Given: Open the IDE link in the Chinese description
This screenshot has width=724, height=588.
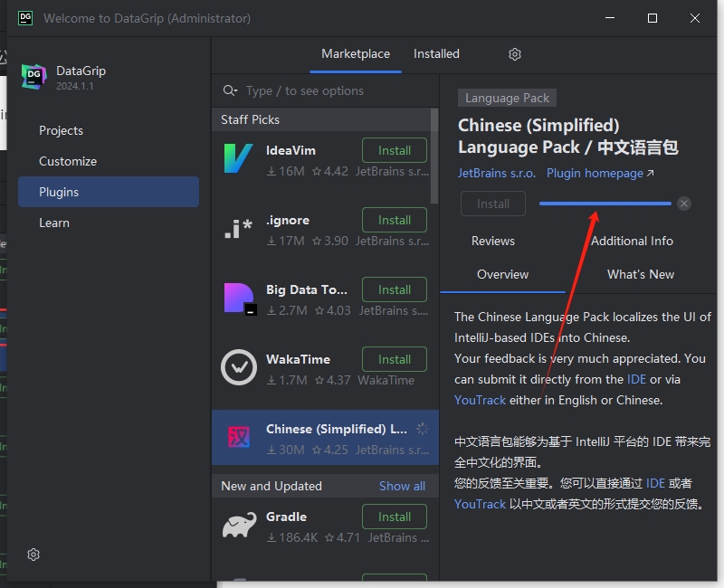Looking at the screenshot, I should coord(655,483).
